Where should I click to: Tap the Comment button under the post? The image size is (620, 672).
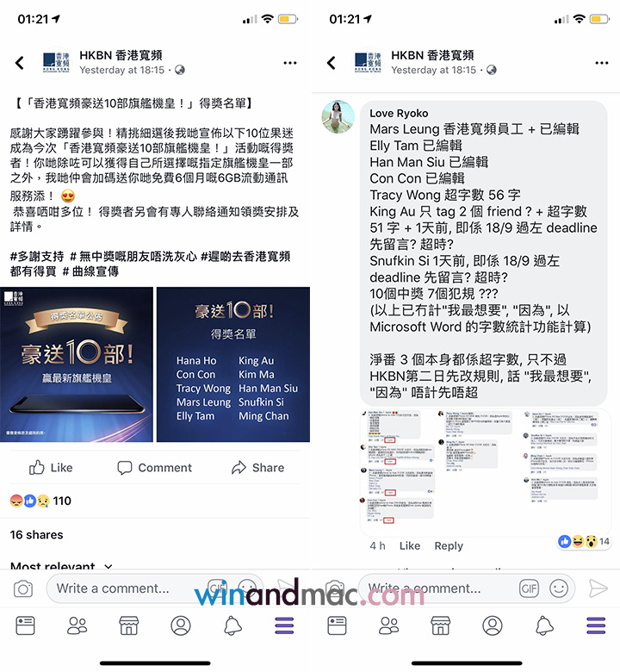(x=154, y=468)
